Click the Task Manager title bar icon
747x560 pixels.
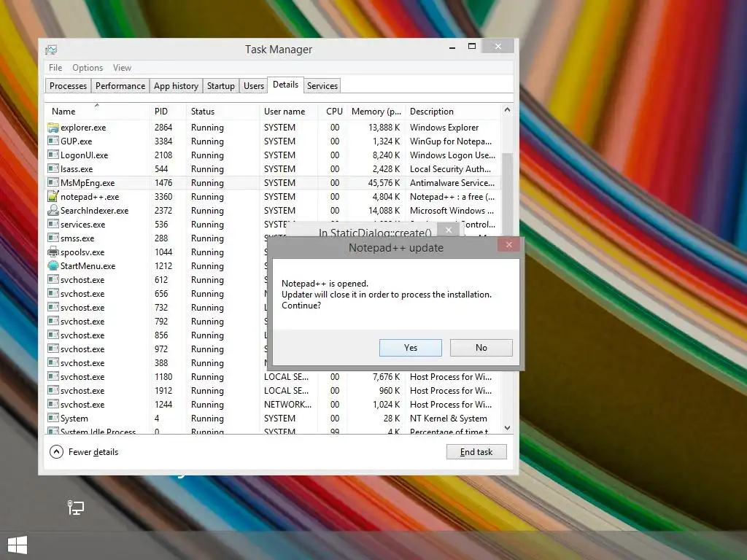(51, 50)
